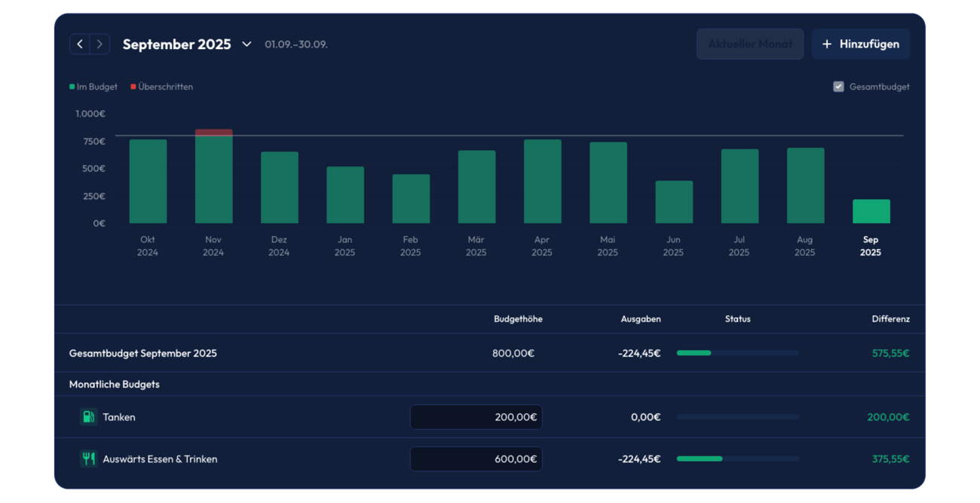Image resolution: width=980 pixels, height=503 pixels.
Task: Click the Hinzufügen button
Action: tap(860, 44)
